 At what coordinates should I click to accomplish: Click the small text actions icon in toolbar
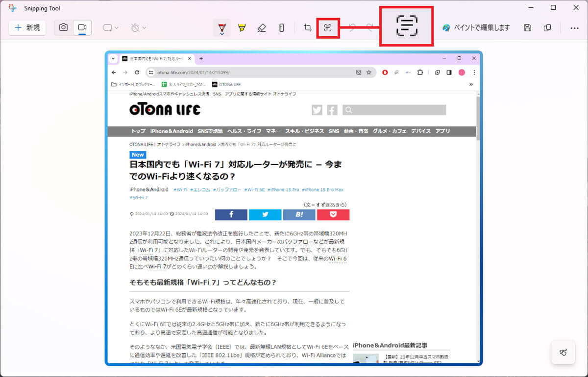click(x=328, y=28)
